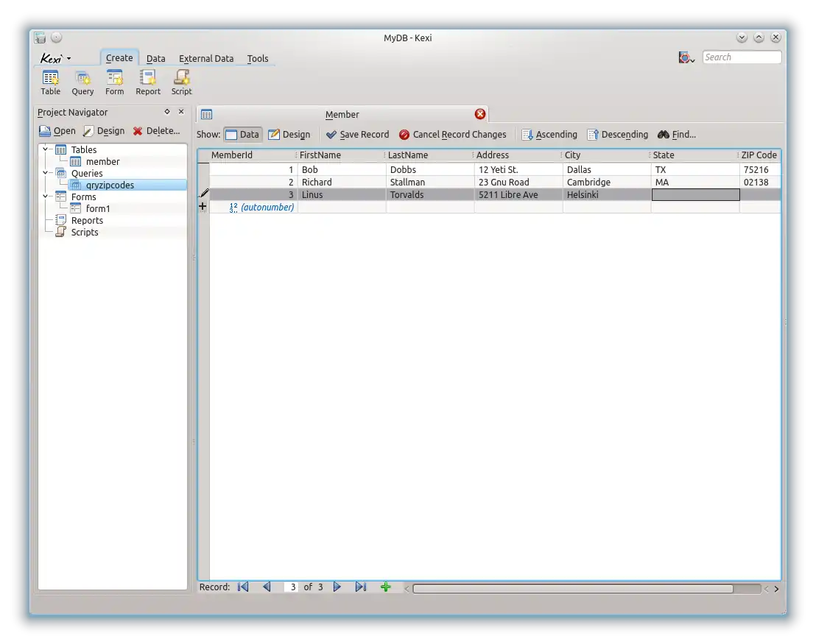Open the Tools tab
The image size is (816, 644).
click(258, 58)
